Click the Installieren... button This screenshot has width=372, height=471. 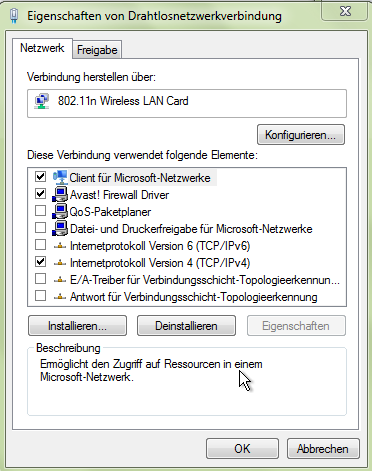(77, 326)
